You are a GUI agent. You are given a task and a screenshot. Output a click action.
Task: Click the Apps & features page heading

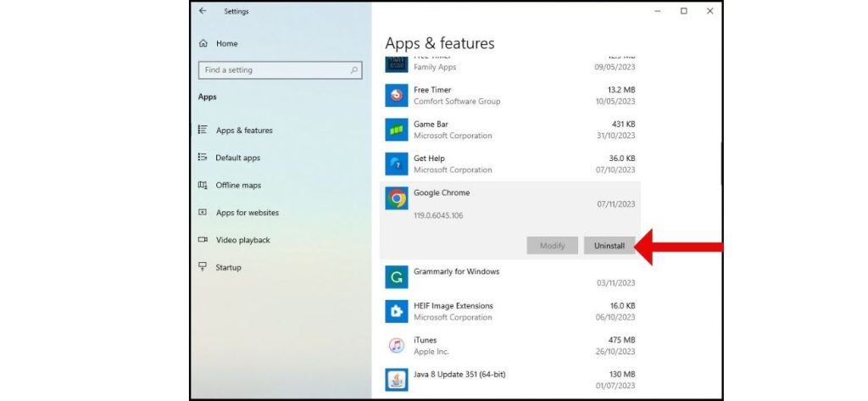440,43
